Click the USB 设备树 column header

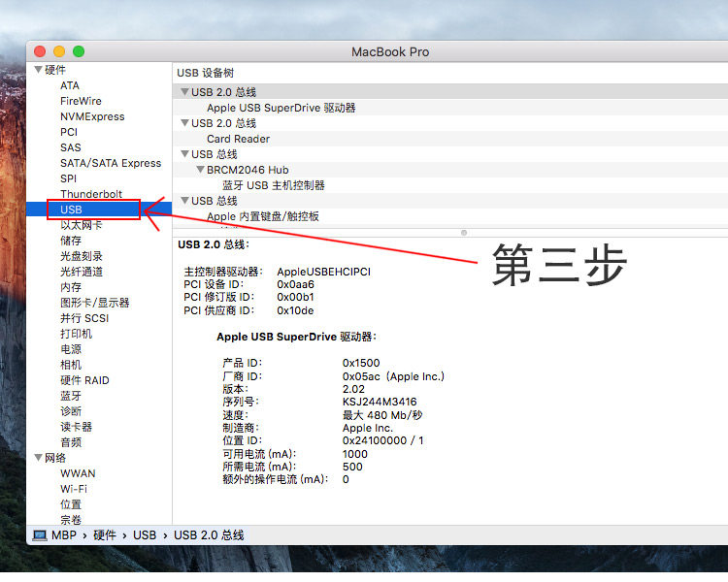pos(205,73)
